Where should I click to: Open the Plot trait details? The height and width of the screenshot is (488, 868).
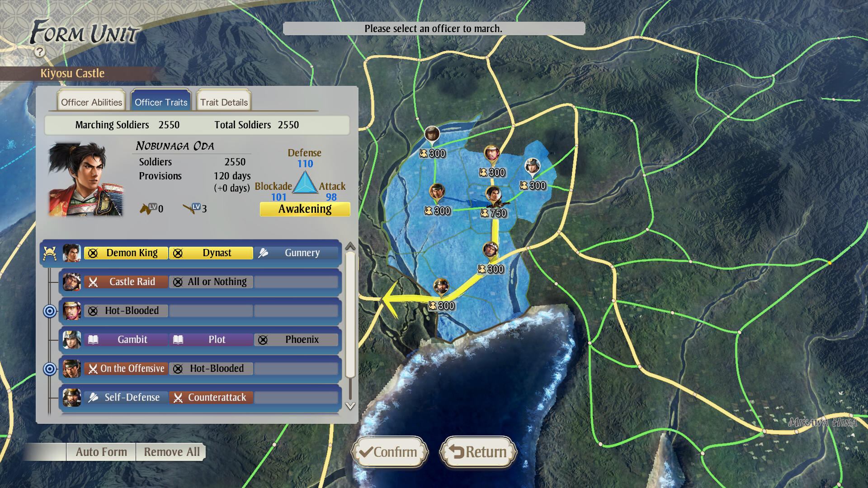pos(211,339)
